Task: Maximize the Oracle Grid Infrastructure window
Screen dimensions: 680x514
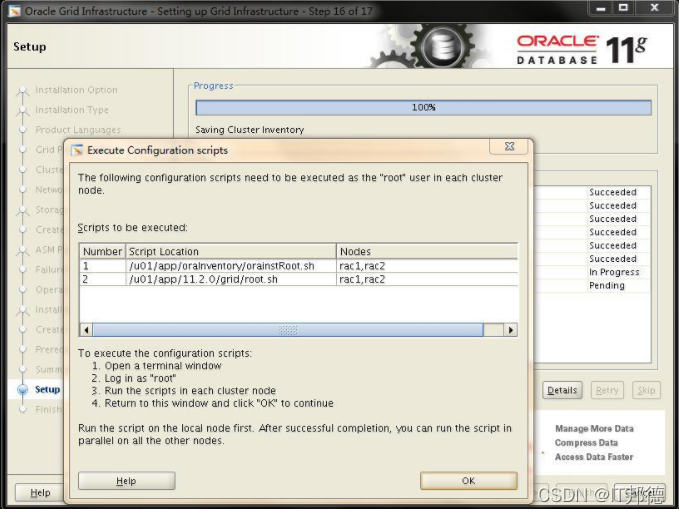Action: click(623, 8)
